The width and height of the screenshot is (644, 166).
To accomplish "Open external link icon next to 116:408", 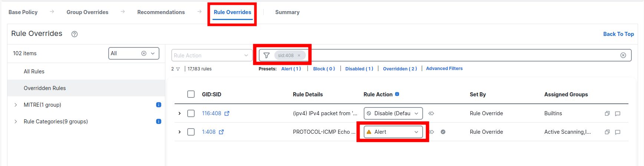I will [227, 113].
